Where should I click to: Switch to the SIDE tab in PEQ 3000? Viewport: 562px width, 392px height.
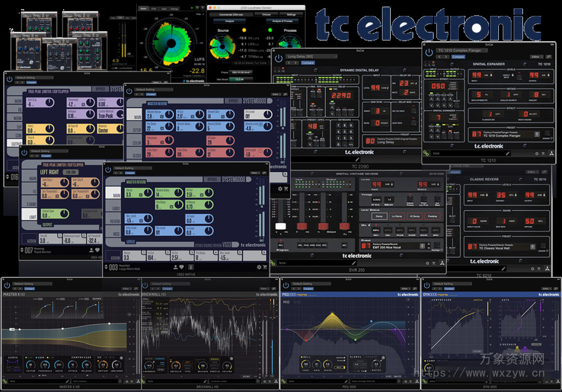pyautogui.click(x=297, y=302)
